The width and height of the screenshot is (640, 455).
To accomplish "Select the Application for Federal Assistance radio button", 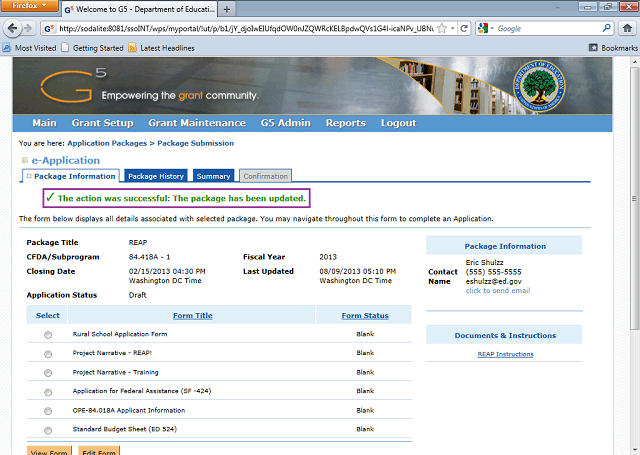I will coord(48,392).
